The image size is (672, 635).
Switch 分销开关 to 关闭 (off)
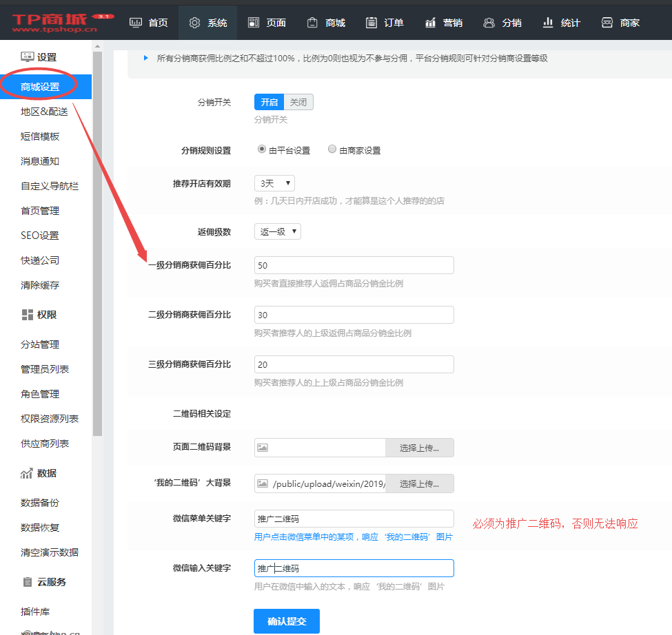298,101
